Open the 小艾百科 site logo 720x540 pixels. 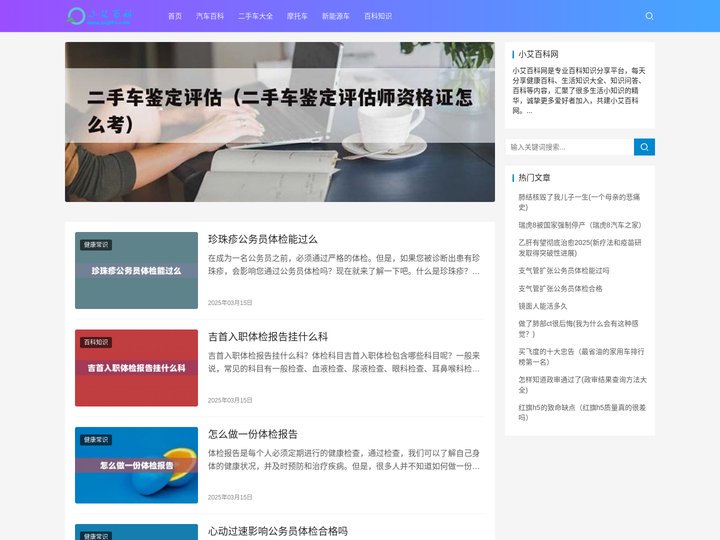100,16
